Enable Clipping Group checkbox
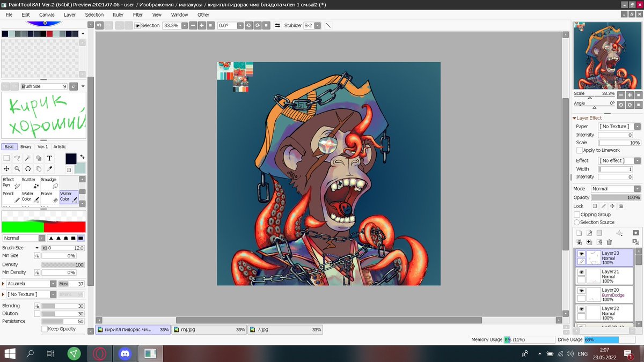The width and height of the screenshot is (644, 362). point(577,215)
